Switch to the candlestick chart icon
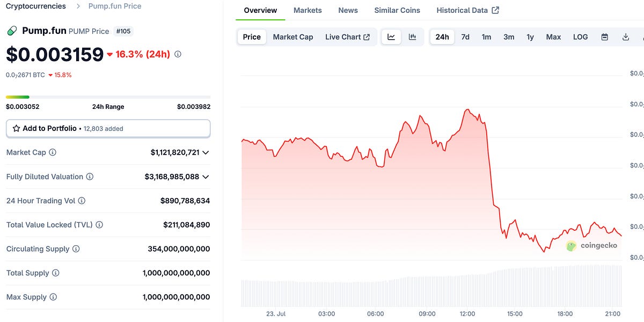644x322 pixels. point(412,36)
